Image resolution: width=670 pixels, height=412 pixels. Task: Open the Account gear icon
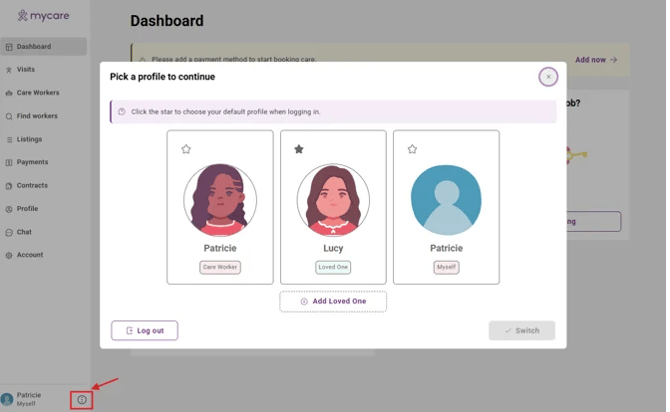[9, 255]
